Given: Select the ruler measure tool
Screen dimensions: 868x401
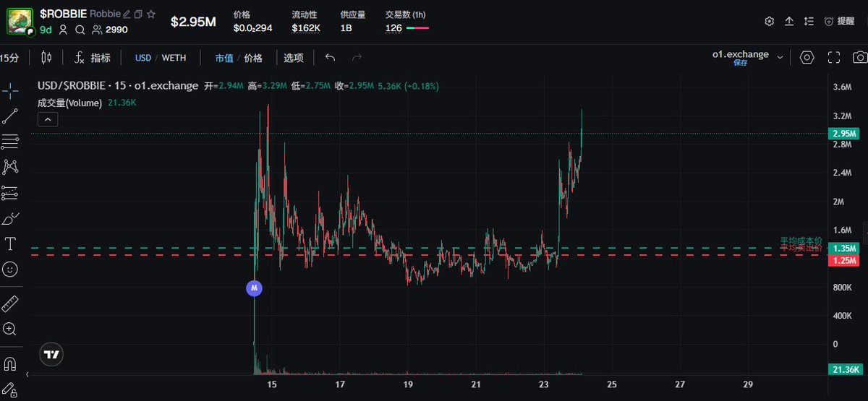Looking at the screenshot, I should tap(10, 303).
